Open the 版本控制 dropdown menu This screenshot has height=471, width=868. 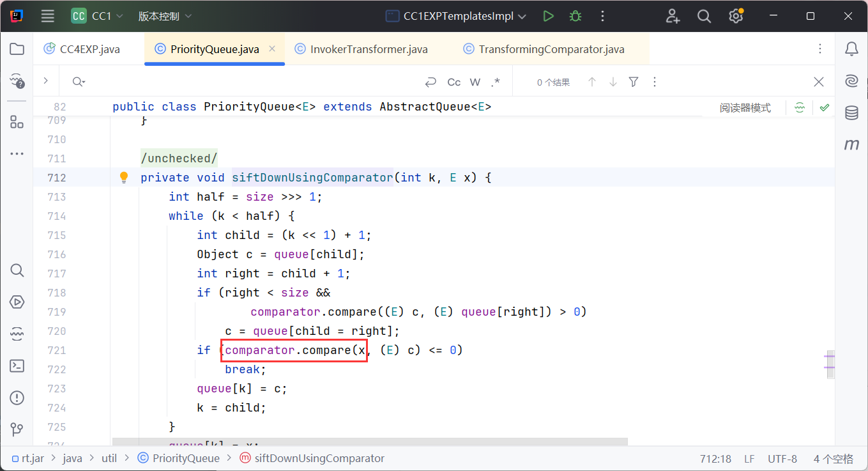click(165, 17)
